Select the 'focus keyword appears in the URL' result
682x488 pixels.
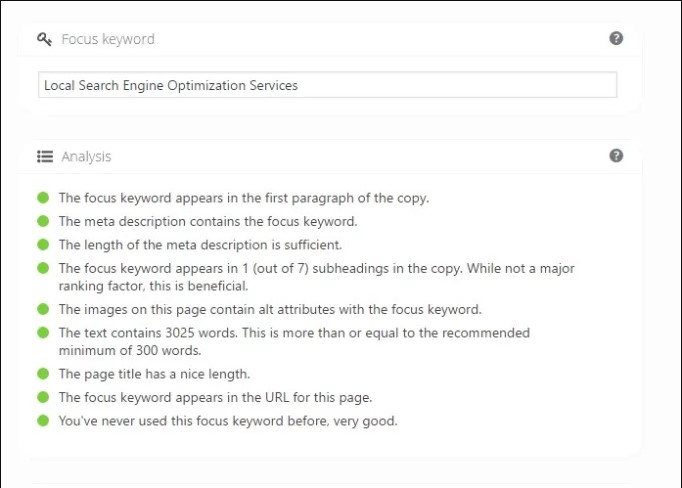click(x=215, y=397)
